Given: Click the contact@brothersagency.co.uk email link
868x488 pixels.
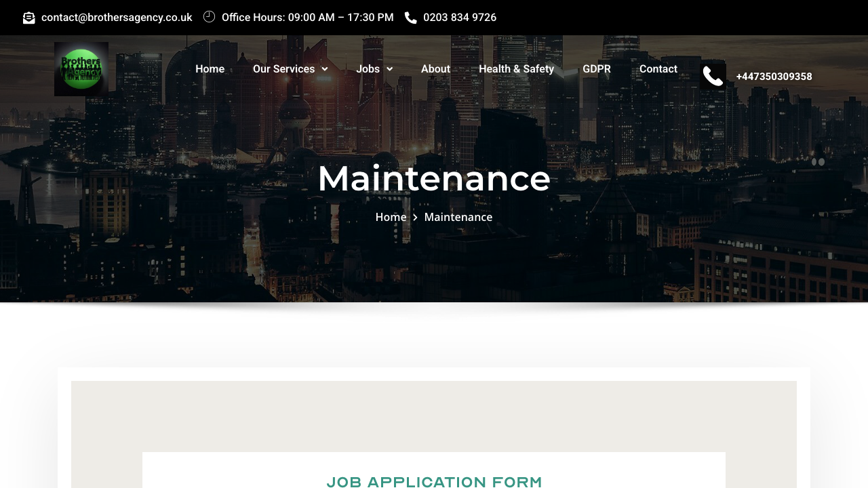Looking at the screenshot, I should [x=116, y=17].
